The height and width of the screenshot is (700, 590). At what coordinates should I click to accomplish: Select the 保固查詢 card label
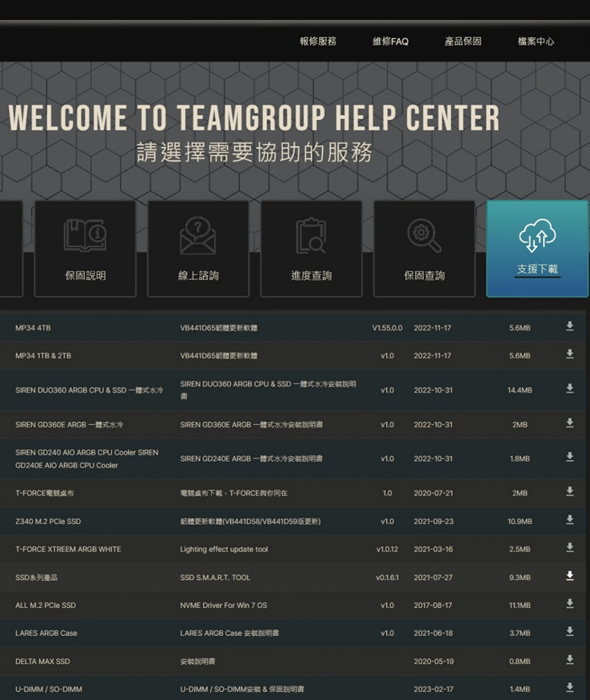tap(424, 275)
